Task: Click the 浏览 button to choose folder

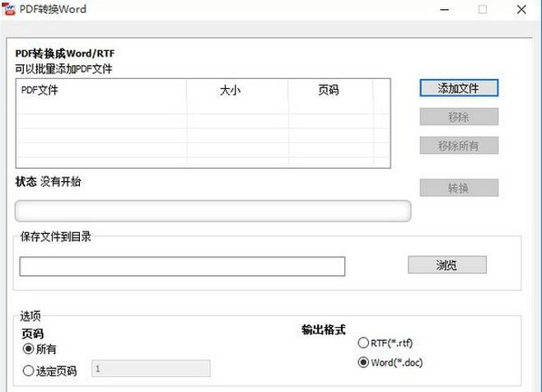Action: 447,265
